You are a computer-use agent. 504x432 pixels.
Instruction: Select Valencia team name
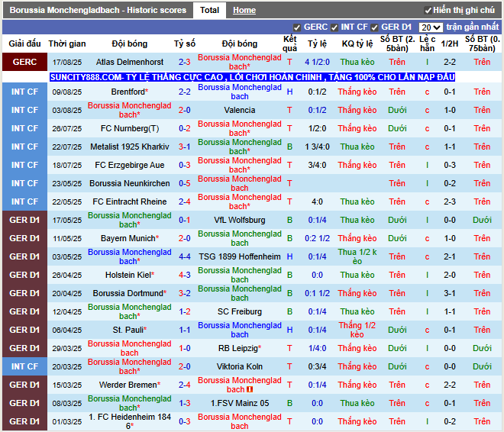click(x=240, y=110)
